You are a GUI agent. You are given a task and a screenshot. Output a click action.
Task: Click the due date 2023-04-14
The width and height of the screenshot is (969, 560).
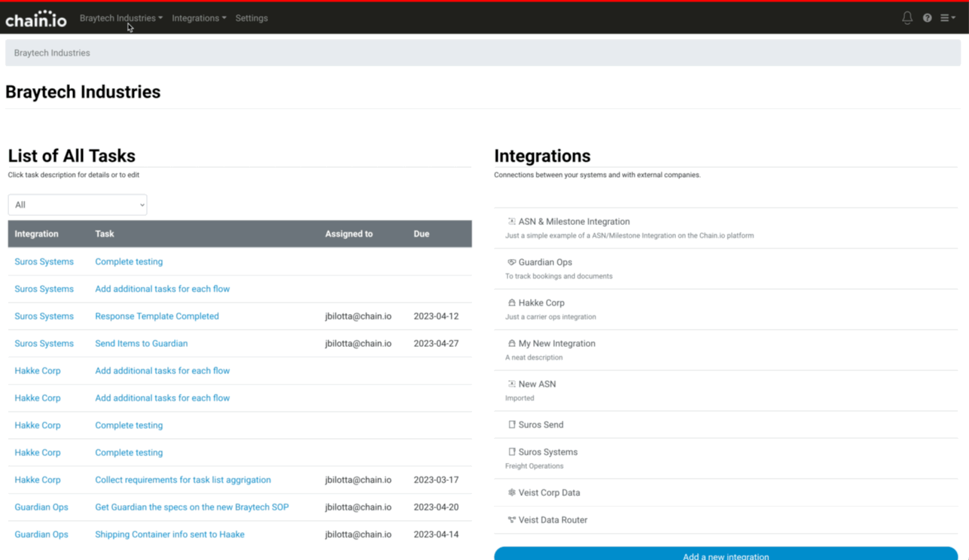click(436, 534)
